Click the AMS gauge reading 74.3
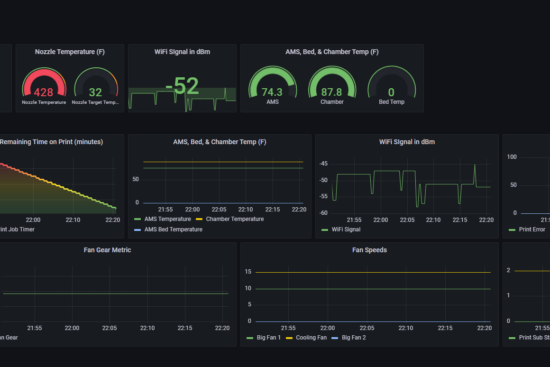 273,85
